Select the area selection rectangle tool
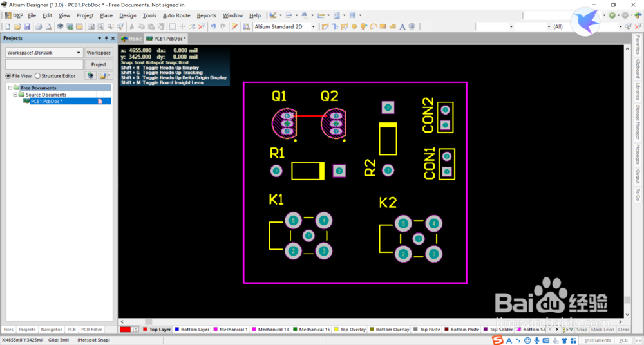The height and width of the screenshot is (345, 644). (x=173, y=26)
